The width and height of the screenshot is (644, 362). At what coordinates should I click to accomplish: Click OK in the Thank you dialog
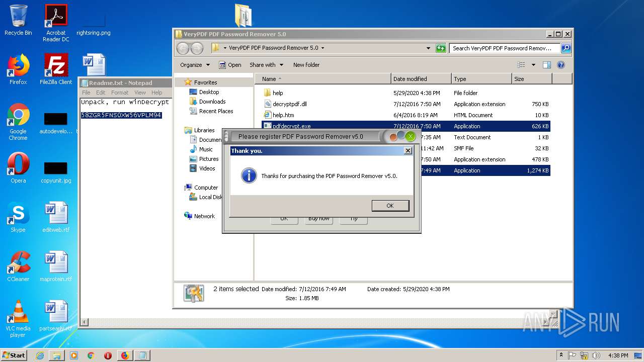click(390, 206)
